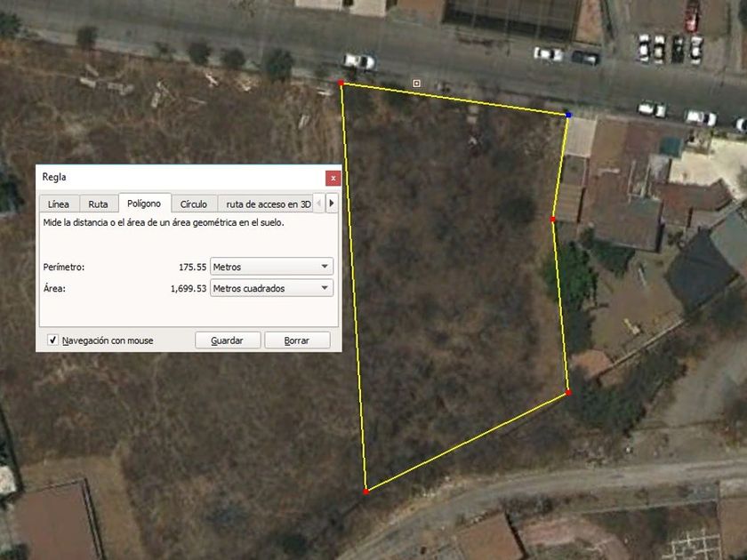Viewport: 747px width, 560px height.
Task: Switch to the Ruta tab
Action: point(98,204)
